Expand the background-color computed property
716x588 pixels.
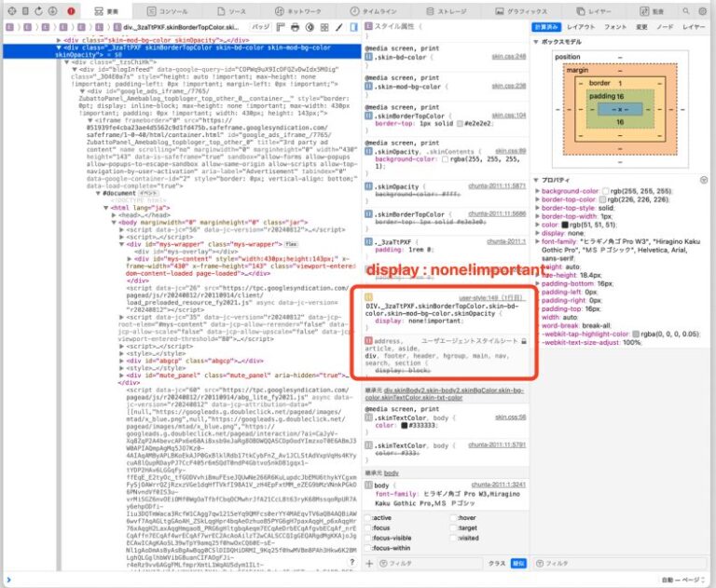[537, 191]
